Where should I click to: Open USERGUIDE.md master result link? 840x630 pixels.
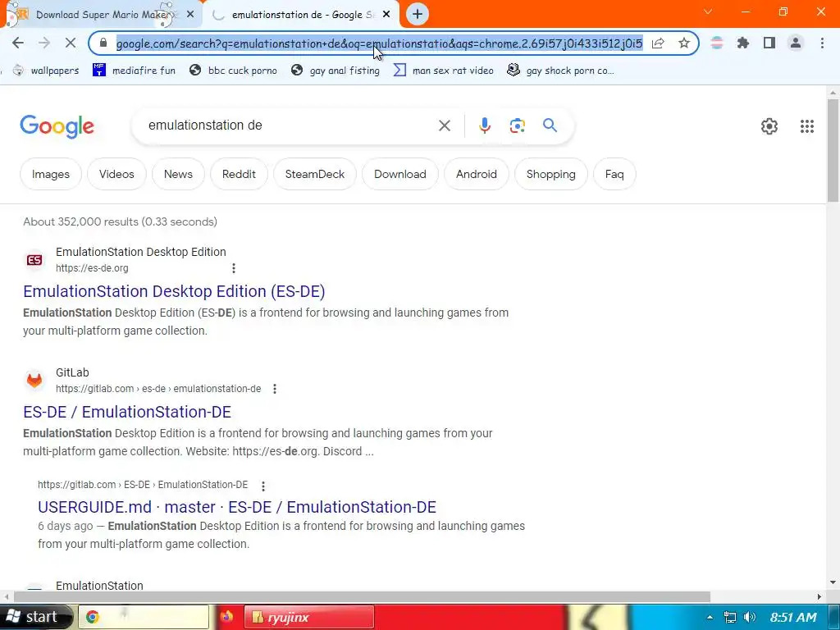tap(237, 507)
